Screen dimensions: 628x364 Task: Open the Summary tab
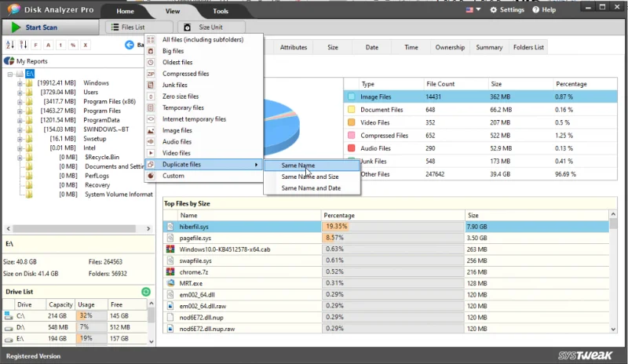489,47
